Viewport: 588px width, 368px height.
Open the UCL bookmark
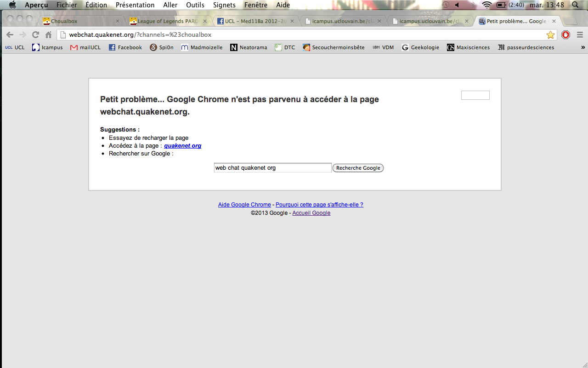point(15,47)
